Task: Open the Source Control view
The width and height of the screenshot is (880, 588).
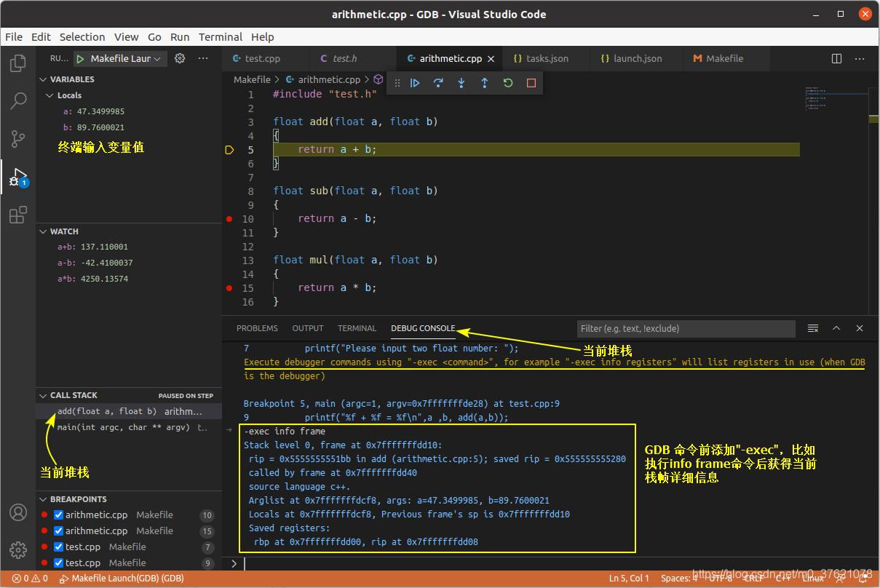Action: pyautogui.click(x=18, y=138)
